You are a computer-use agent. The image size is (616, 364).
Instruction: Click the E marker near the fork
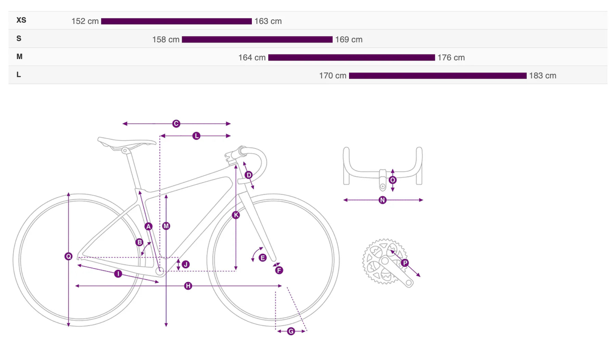262,258
